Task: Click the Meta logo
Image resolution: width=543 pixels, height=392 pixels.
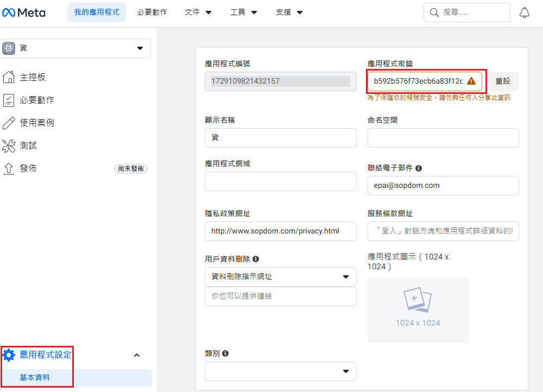Action: (x=23, y=12)
